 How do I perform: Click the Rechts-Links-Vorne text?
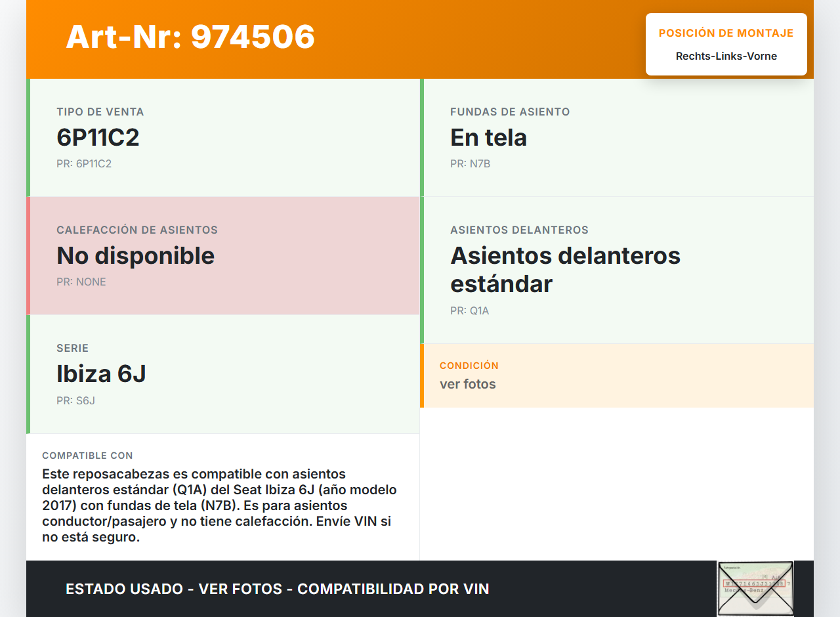click(x=726, y=56)
